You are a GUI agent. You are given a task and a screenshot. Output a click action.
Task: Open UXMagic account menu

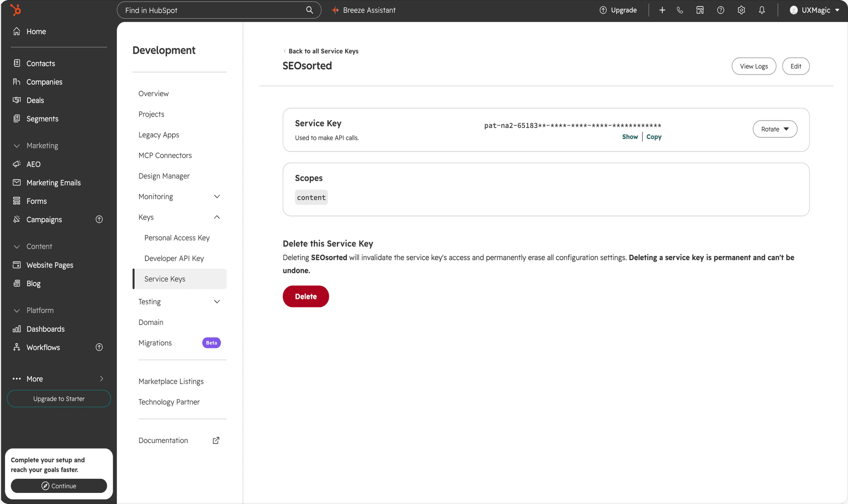pos(814,10)
